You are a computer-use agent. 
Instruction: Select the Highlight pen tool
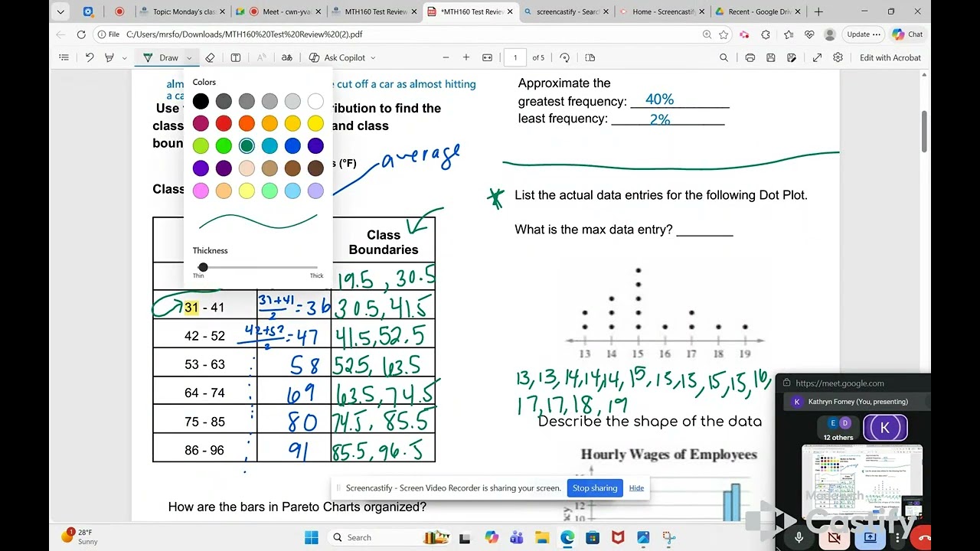click(x=109, y=57)
